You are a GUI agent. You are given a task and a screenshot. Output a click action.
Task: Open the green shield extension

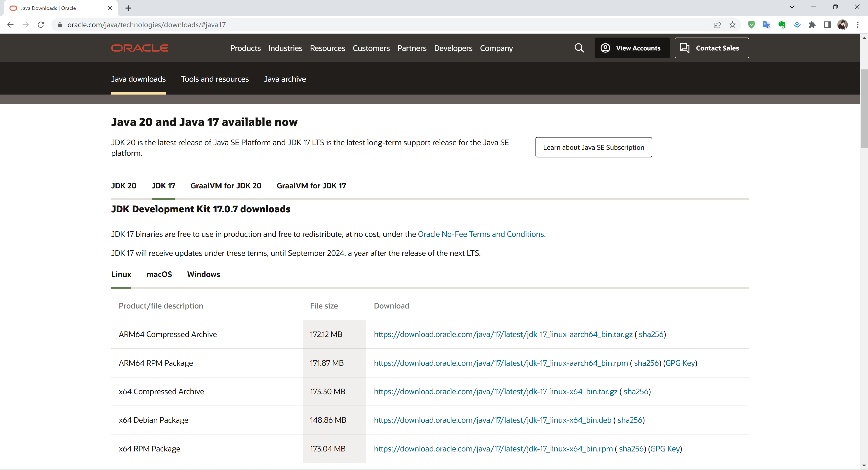pos(751,25)
